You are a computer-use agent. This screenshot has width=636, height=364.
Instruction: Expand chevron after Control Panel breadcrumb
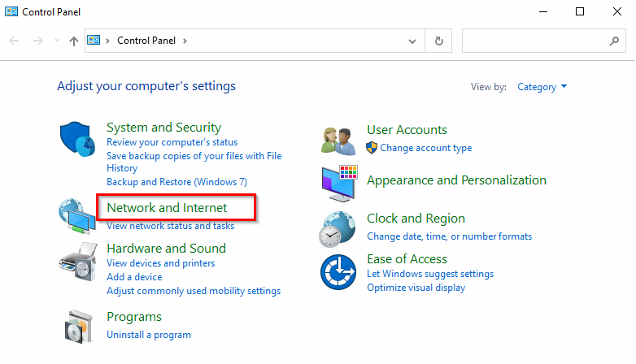(185, 41)
